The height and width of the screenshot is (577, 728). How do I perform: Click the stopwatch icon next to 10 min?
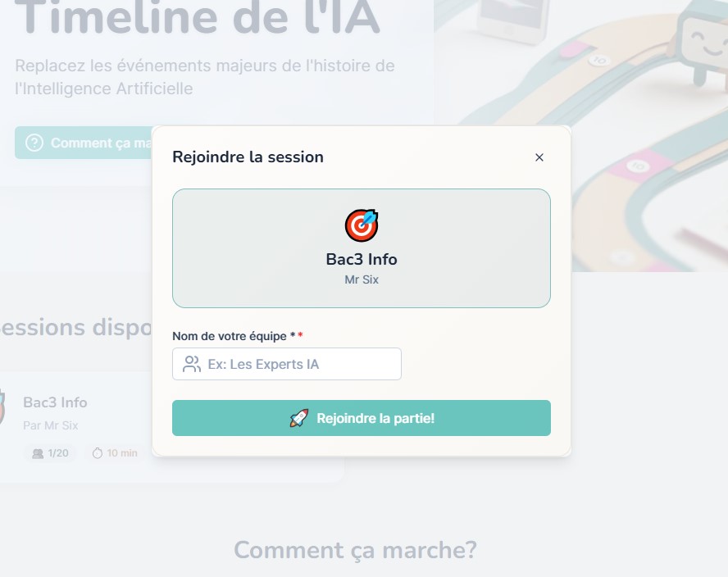pyautogui.click(x=97, y=453)
